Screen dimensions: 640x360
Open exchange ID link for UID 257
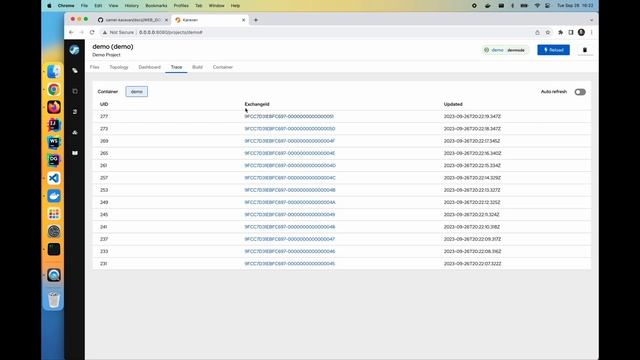[x=290, y=178]
